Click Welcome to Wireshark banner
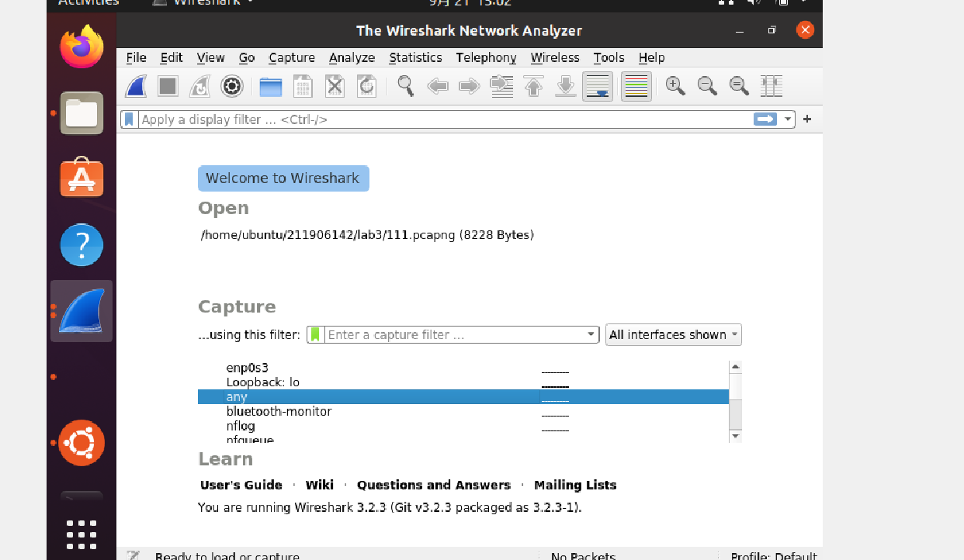 pos(283,178)
